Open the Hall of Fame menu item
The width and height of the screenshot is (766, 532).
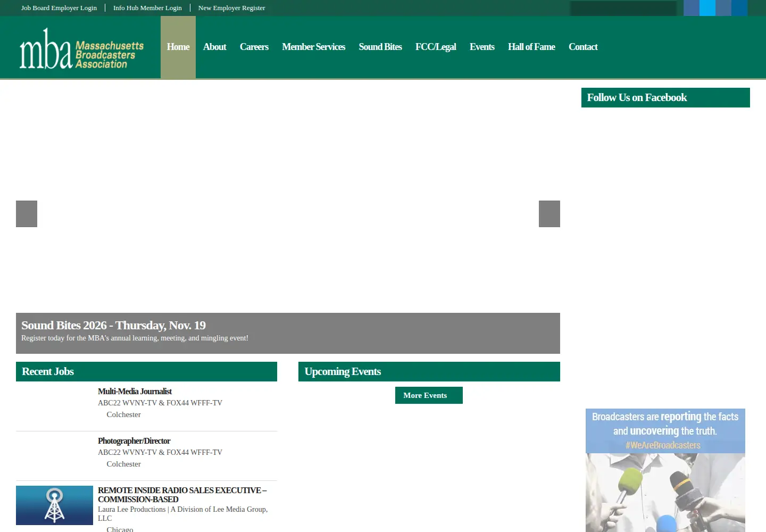pyautogui.click(x=531, y=47)
